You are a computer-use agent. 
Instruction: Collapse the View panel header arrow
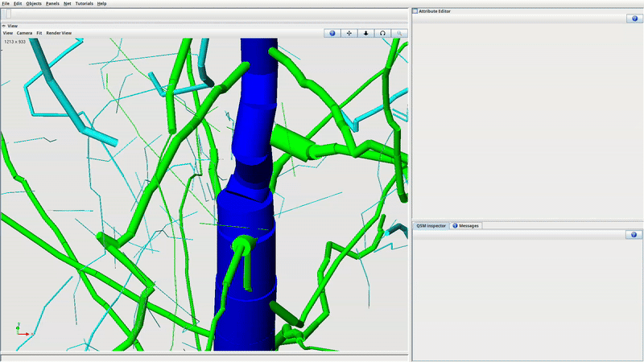4,26
